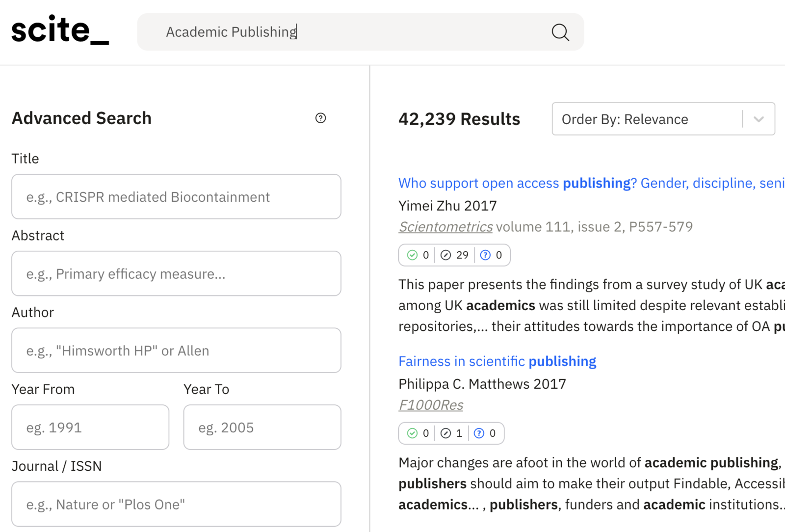Click into the Abstract input field
Screen dimensions: 785x532
click(x=176, y=274)
